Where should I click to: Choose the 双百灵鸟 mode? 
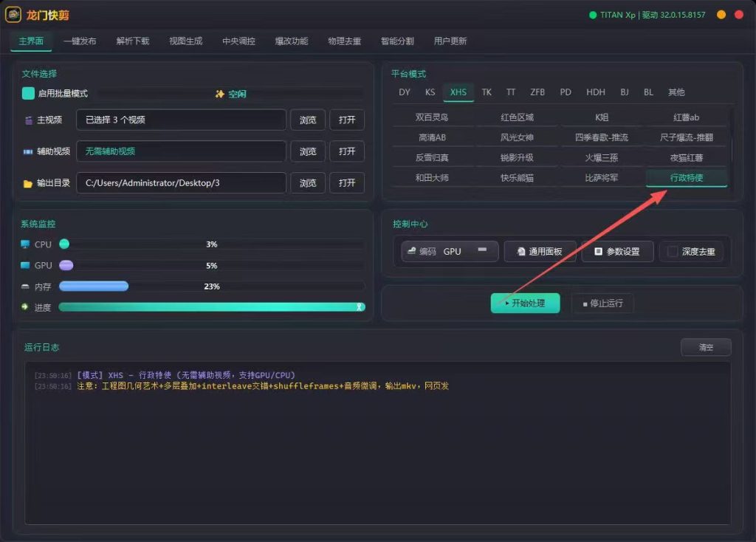pyautogui.click(x=432, y=117)
